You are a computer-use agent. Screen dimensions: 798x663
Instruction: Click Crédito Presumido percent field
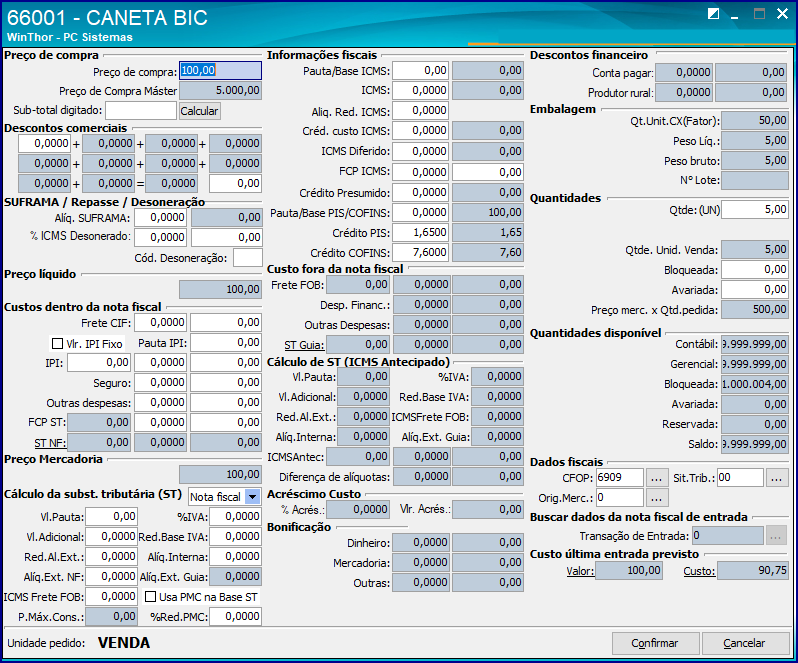click(420, 192)
